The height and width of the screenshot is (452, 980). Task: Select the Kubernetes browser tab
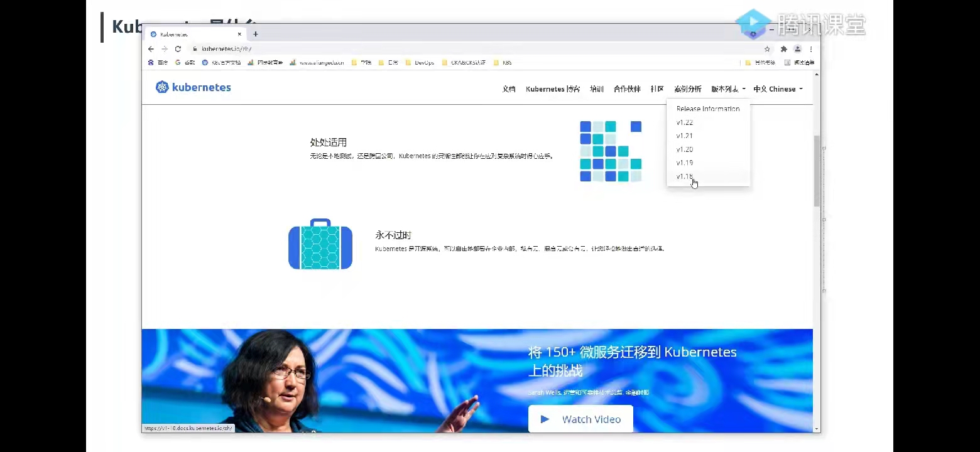(196, 35)
